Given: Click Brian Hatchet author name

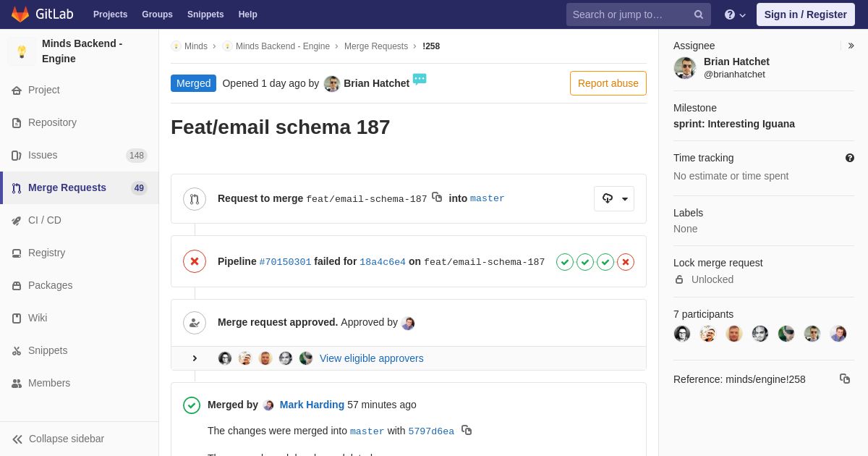Looking at the screenshot, I should [x=376, y=83].
